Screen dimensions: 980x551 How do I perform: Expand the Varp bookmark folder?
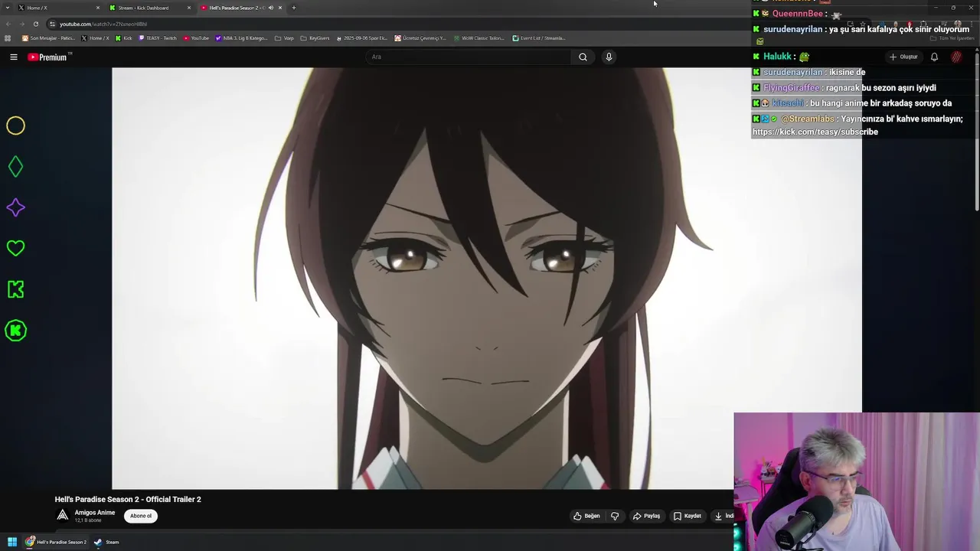click(284, 38)
